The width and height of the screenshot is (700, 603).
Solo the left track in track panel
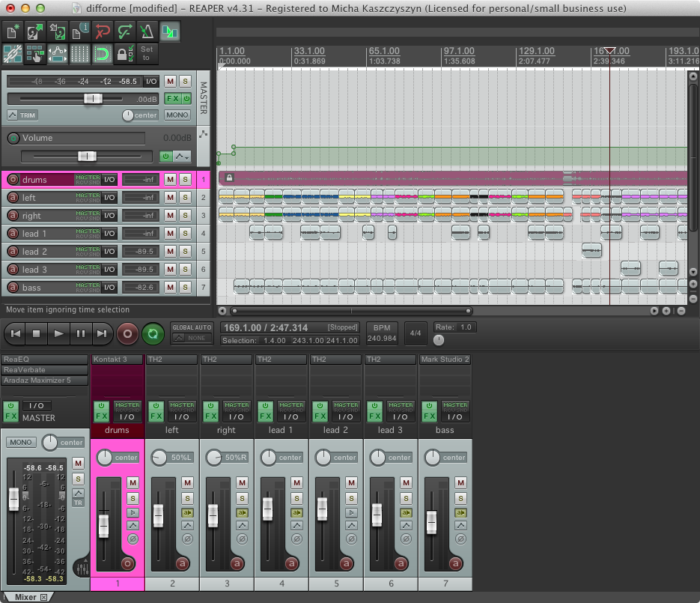click(185, 198)
